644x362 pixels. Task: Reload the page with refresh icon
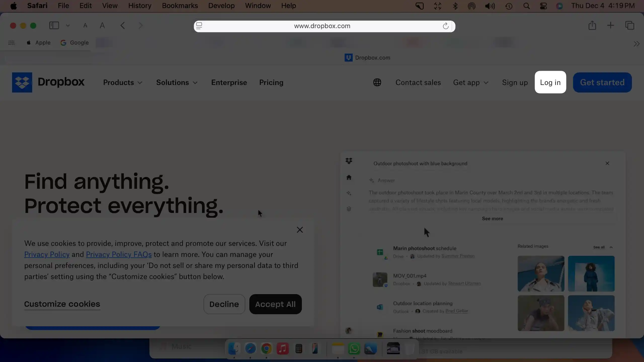coord(446,26)
